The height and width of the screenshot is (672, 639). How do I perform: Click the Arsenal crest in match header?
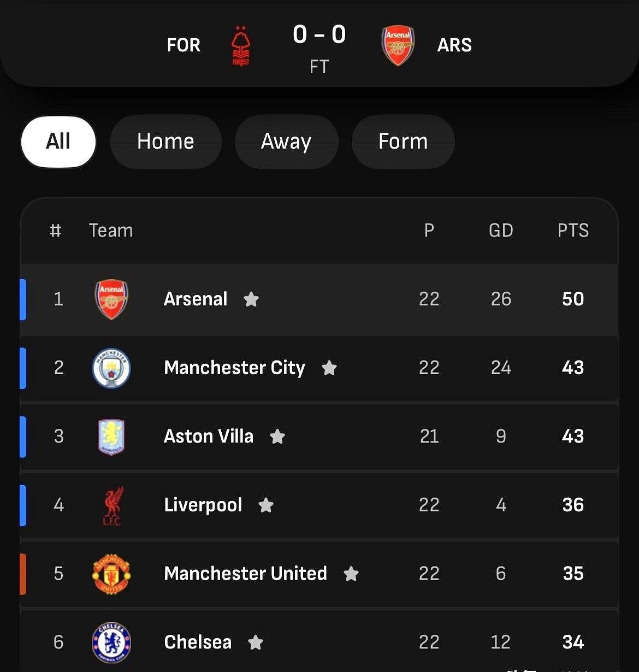point(398,45)
